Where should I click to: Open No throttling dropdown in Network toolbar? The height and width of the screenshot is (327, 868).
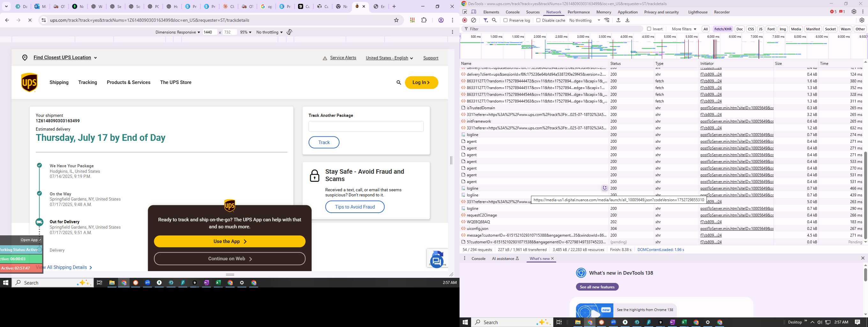point(585,20)
